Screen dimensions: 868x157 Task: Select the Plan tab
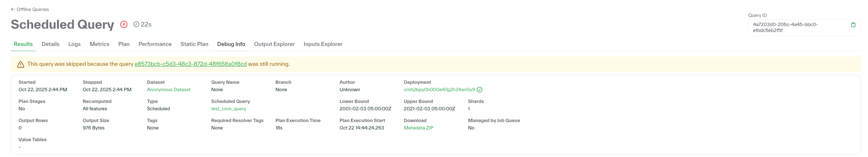(124, 44)
